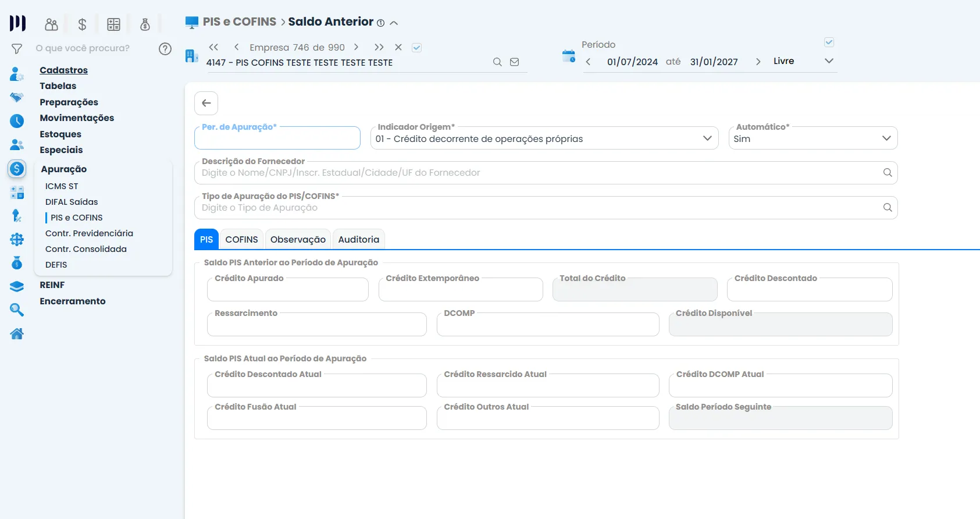Open the help question mark icon
Image resolution: width=980 pixels, height=519 pixels.
coord(165,48)
